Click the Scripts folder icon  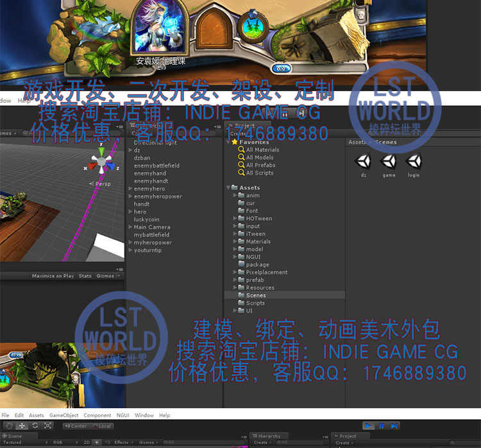point(241,303)
